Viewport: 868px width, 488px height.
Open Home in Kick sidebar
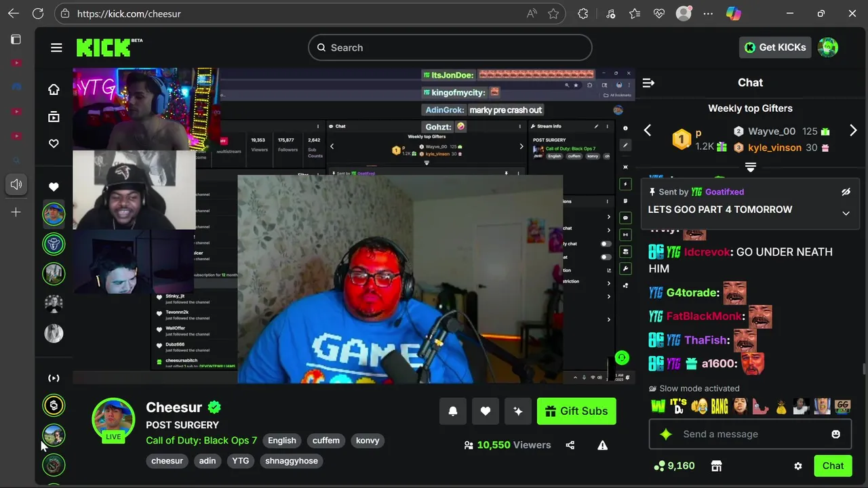[54, 89]
